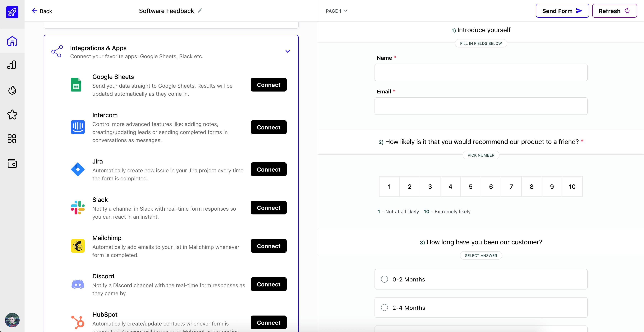Click the analytics icon in left sidebar
The height and width of the screenshot is (332, 644).
[12, 65]
